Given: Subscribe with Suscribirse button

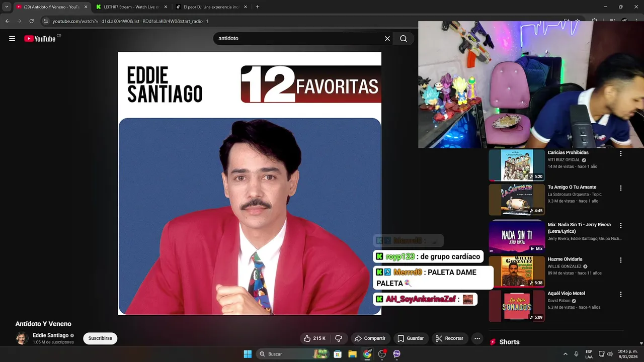Looking at the screenshot, I should coord(100,338).
